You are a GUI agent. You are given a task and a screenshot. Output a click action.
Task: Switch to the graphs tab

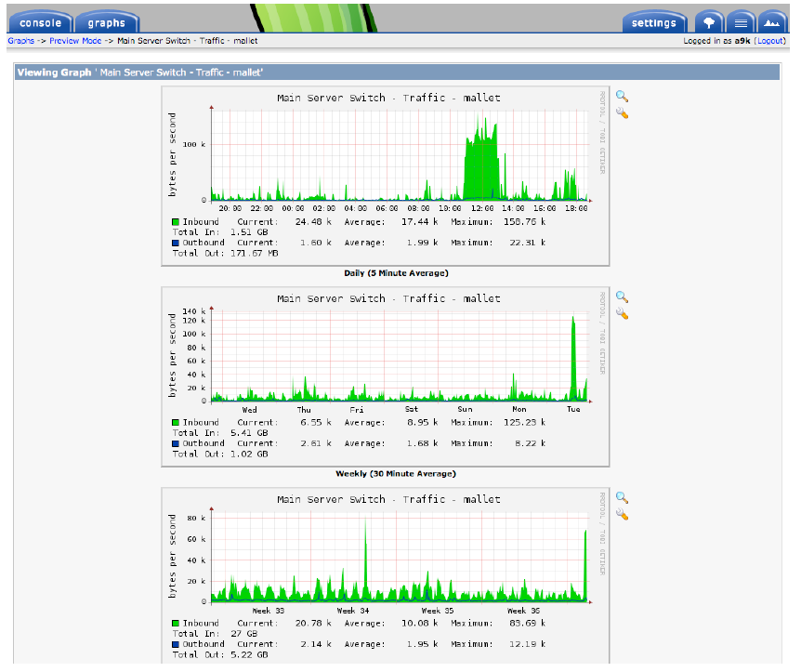[106, 22]
